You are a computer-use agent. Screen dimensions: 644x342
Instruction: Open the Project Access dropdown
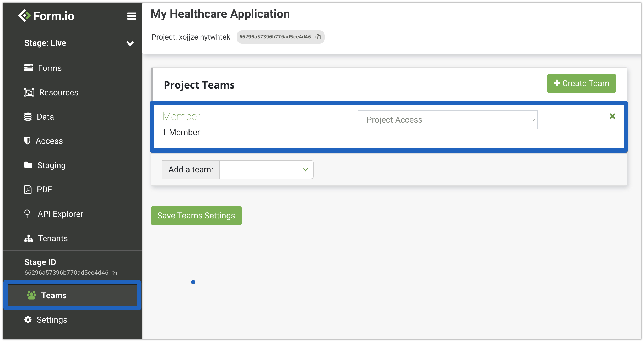pos(447,120)
